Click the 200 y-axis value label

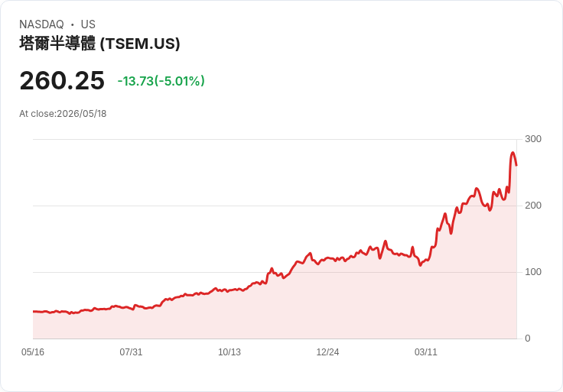533,206
